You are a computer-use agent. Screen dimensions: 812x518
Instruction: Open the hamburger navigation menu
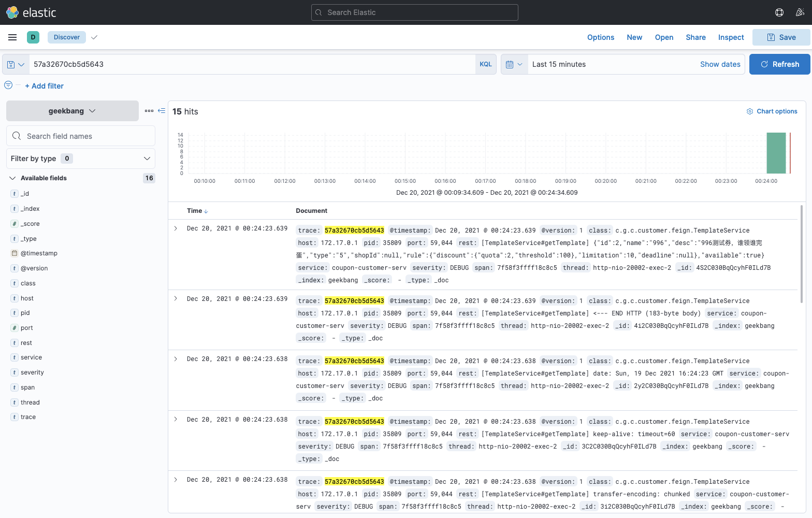(x=12, y=37)
